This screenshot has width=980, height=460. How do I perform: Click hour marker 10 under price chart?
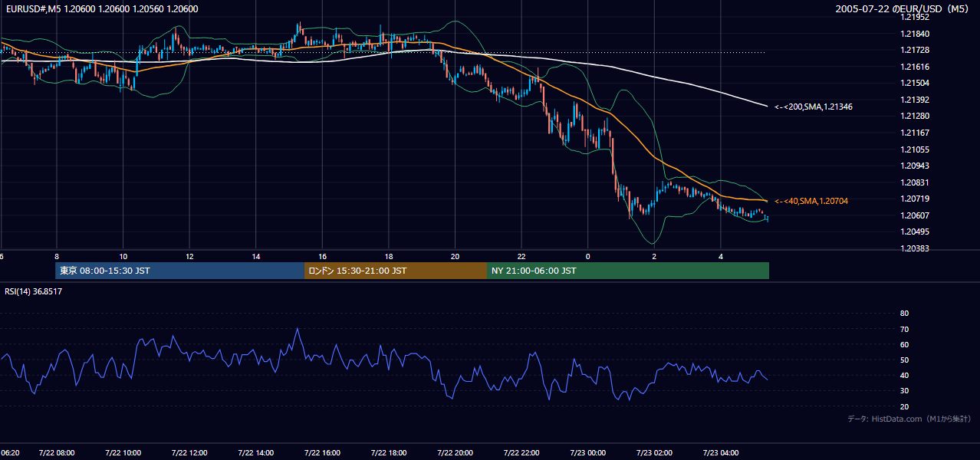(x=123, y=256)
